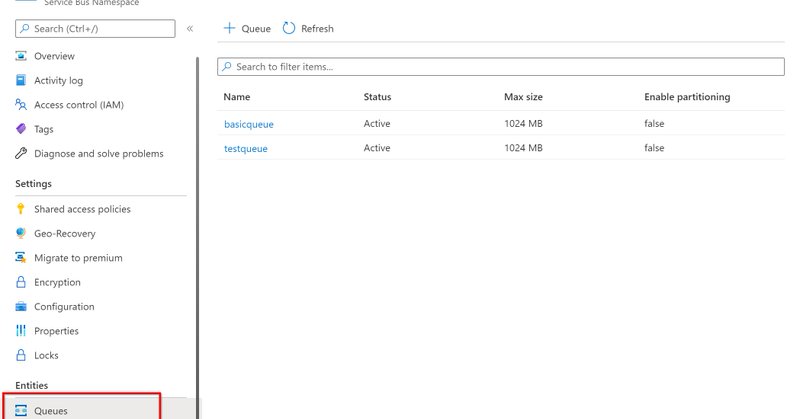
Task: Click the Locks padlock icon
Action: pos(21,355)
